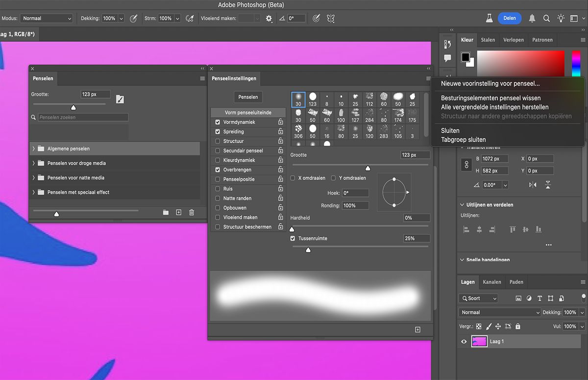Pick color in Kleur gradient field
Image resolution: width=588 pixels, height=380 pixels.
coord(521,63)
